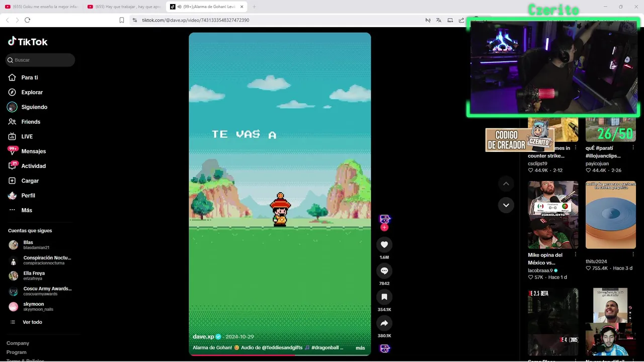Open the comments bubble showing 7842
The image size is (644, 362).
[384, 270]
